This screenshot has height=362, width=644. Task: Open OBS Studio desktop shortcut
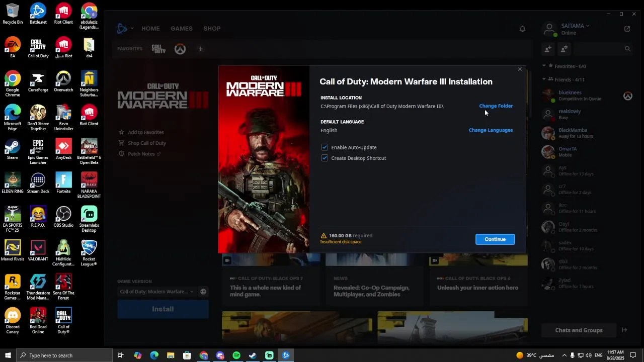[63, 217]
